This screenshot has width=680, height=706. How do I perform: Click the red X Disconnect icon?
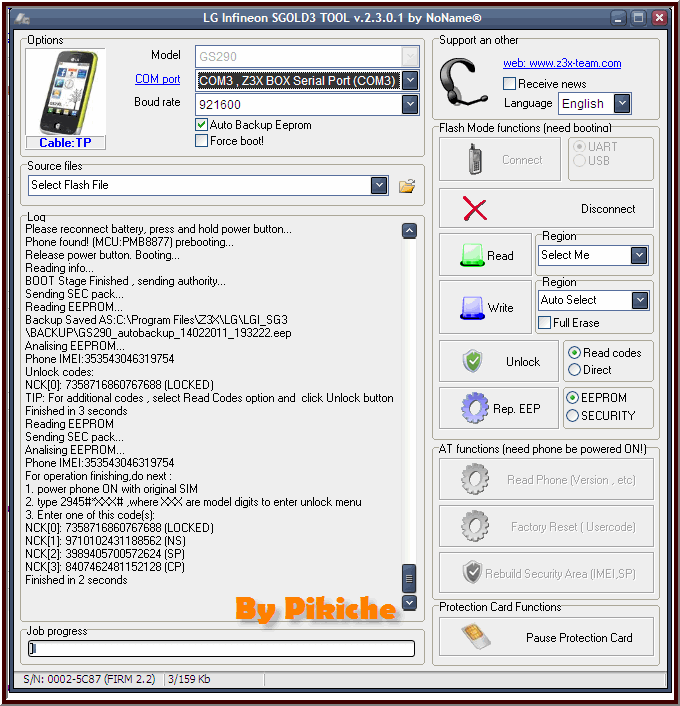pos(475,209)
